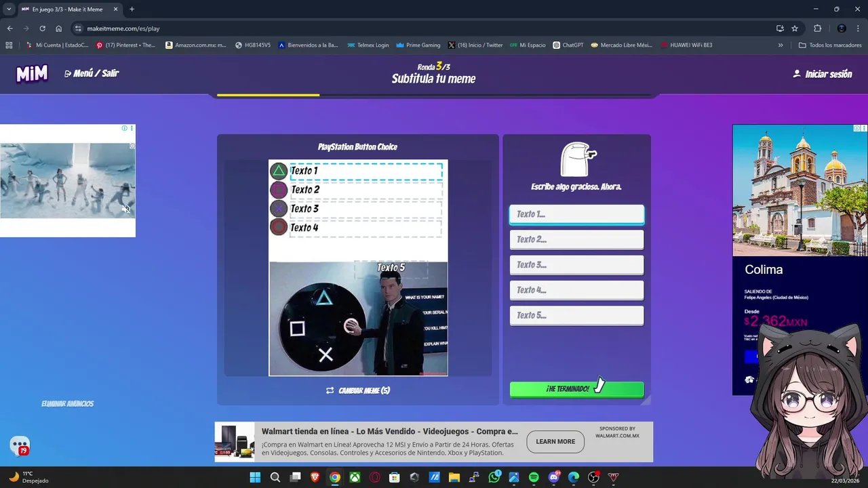Focus the Texto 1 input field
This screenshot has width=868, height=488.
click(x=576, y=214)
